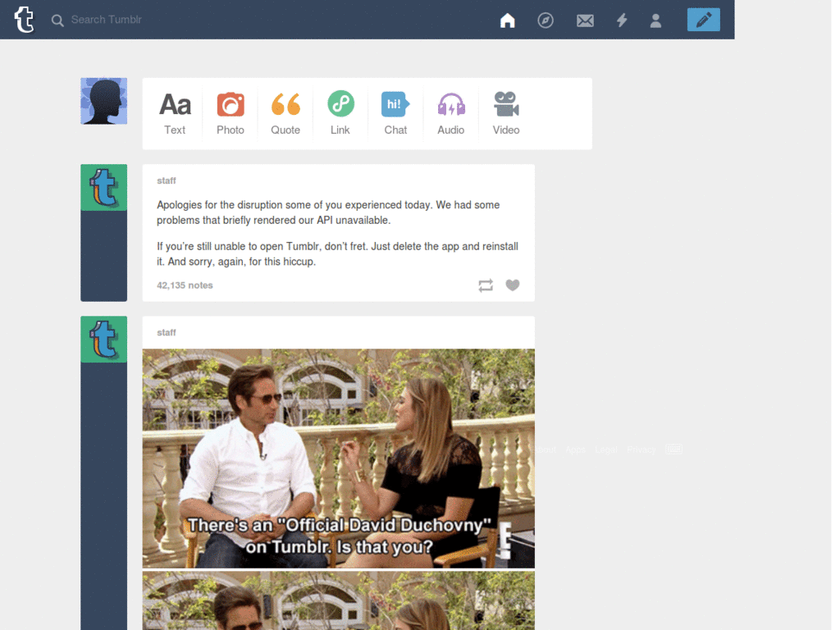Create a new Quote post
This screenshot has height=630, width=840.
coord(285,113)
